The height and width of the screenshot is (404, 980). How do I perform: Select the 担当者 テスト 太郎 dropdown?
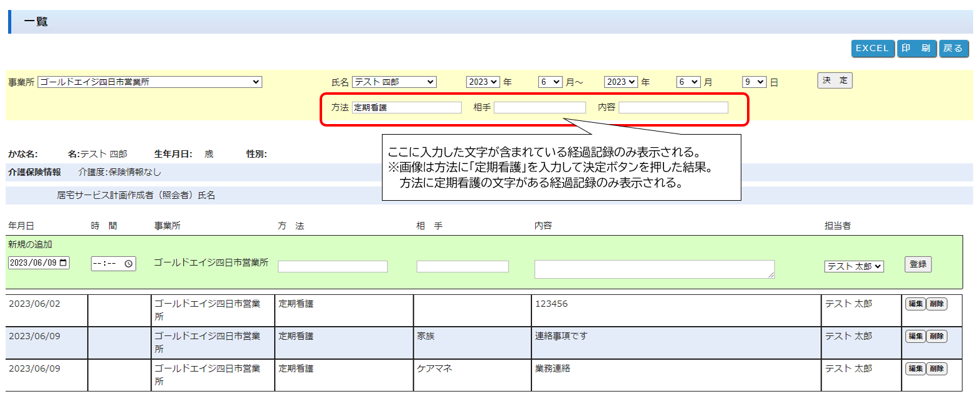(854, 266)
